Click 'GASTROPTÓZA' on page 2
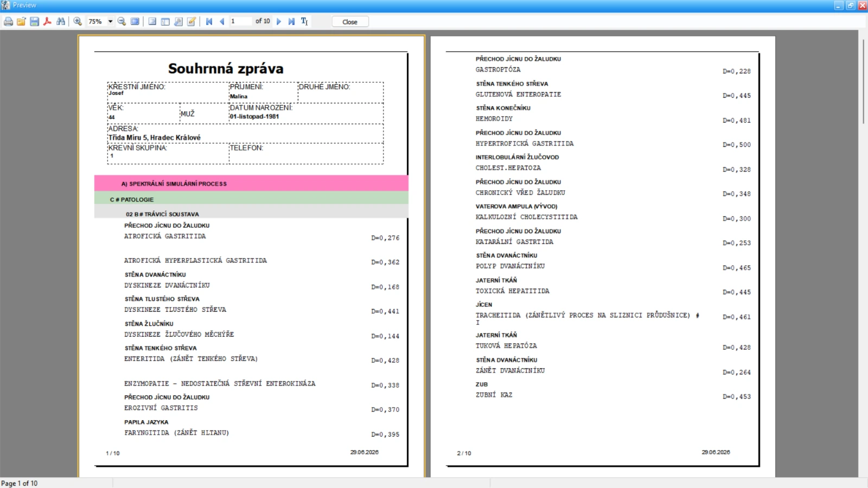 coord(498,70)
